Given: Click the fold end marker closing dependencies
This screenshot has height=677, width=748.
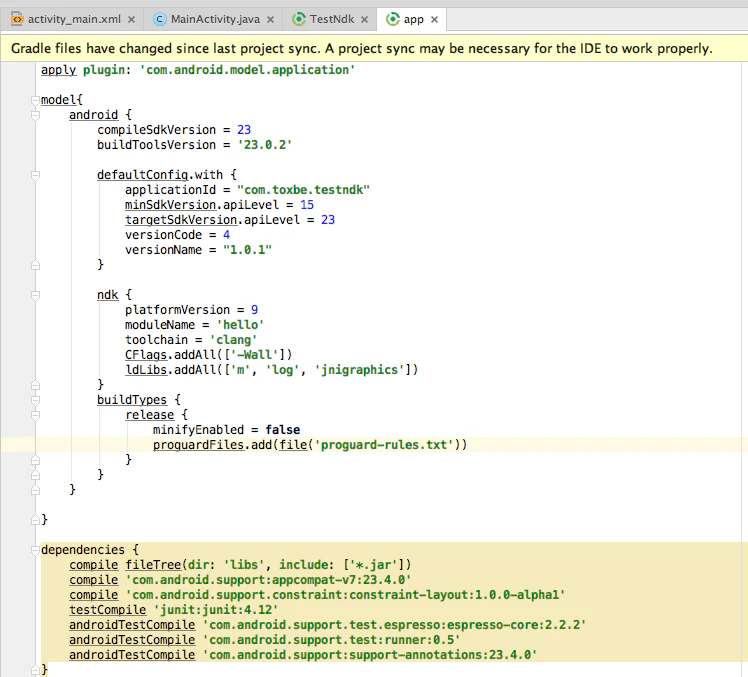Looking at the screenshot, I should [x=35, y=669].
